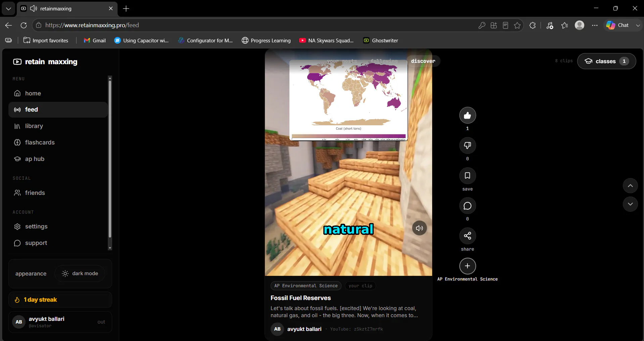Mute the video with speaker button
Image resolution: width=644 pixels, height=341 pixels.
point(419,228)
